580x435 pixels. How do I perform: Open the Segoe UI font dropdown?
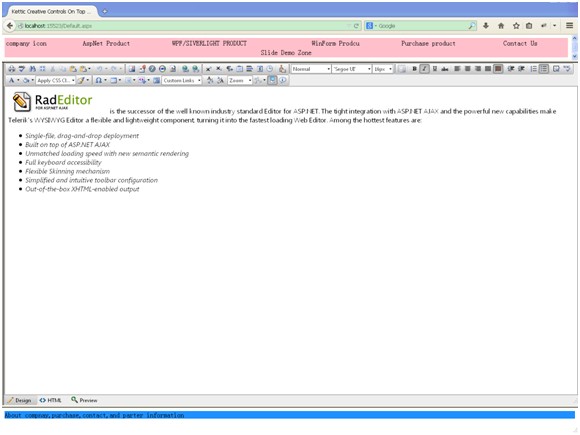tap(352, 69)
